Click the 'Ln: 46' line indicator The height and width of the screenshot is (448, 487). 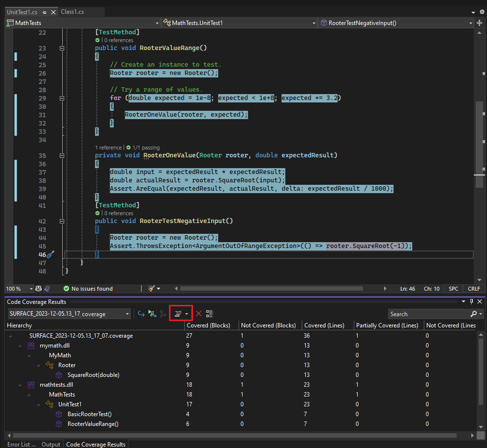tap(408, 289)
